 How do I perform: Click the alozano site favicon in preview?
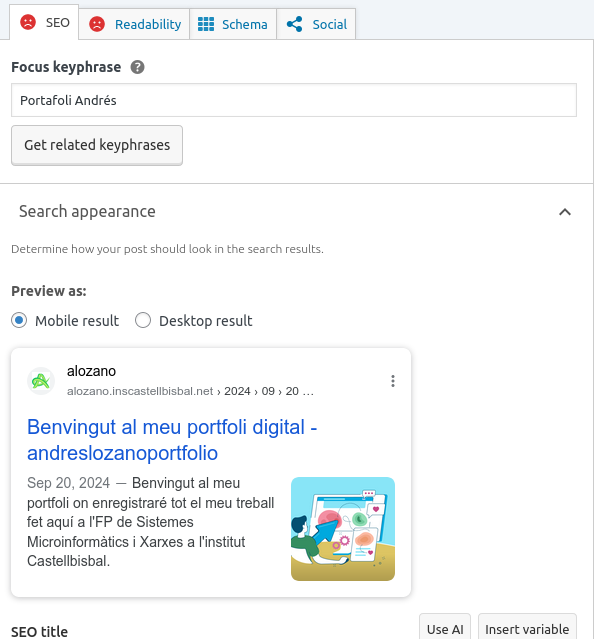(x=41, y=381)
